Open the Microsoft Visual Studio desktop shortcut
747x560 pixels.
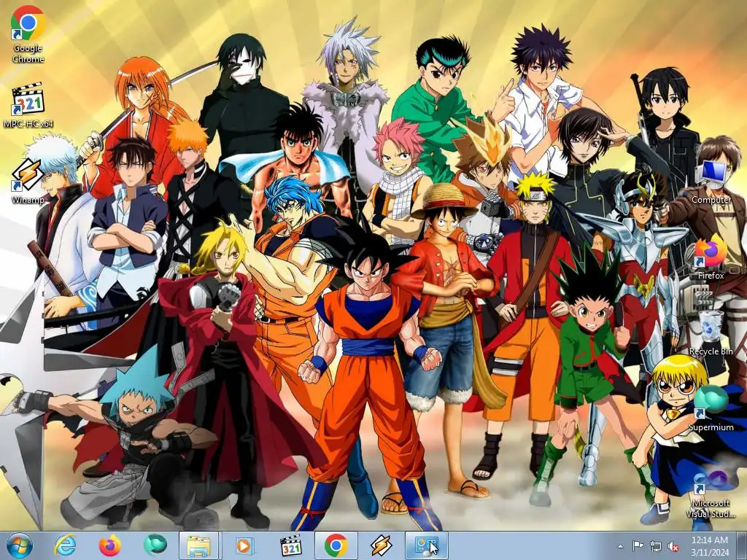click(x=711, y=494)
